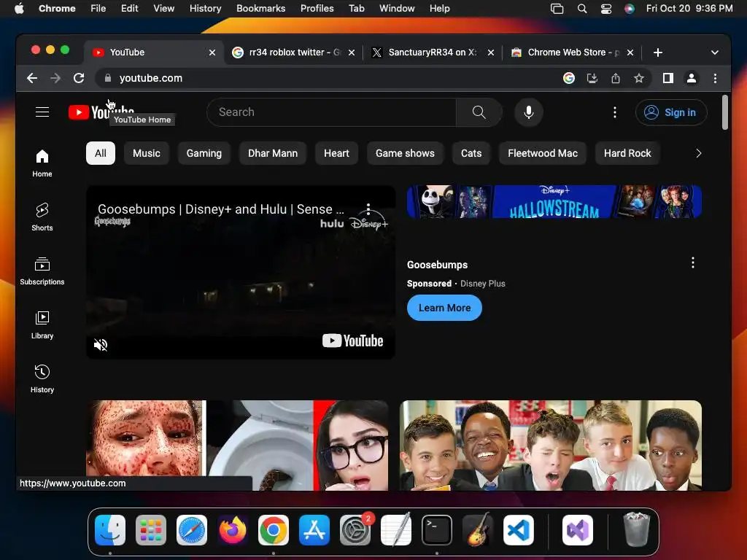Filter by the Fleetwood Mac chip

pos(543,153)
